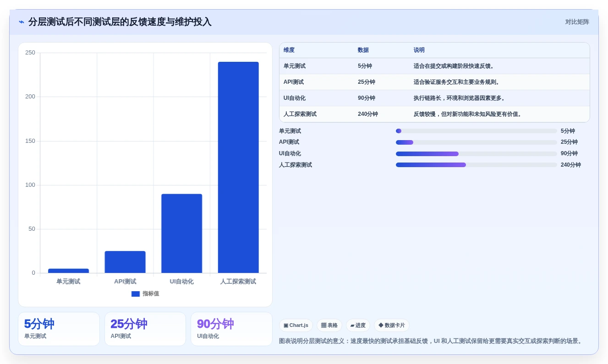Click the 单元测试 progress bar
Image resolution: width=608 pixels, height=364 pixels.
(x=477, y=131)
